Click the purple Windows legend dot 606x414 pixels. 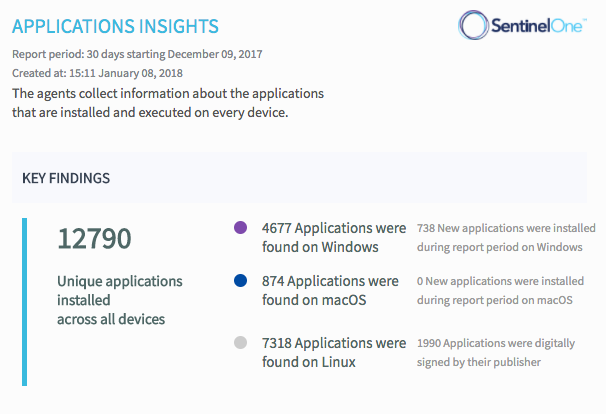[x=239, y=228]
